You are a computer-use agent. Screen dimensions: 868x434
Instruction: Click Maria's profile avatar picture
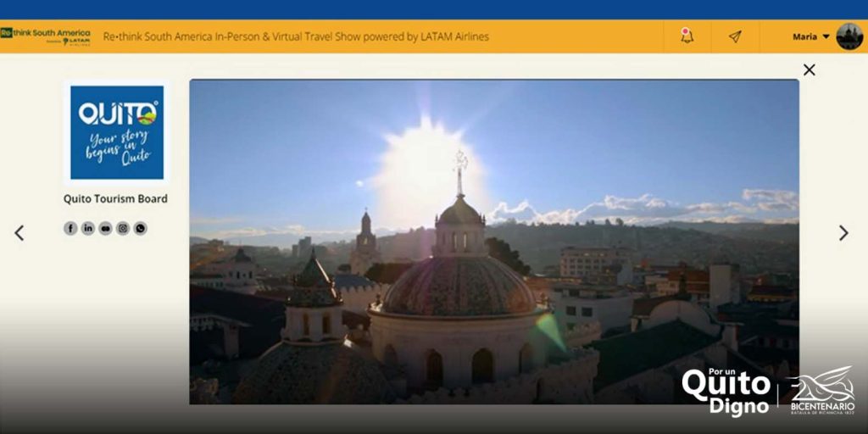849,36
